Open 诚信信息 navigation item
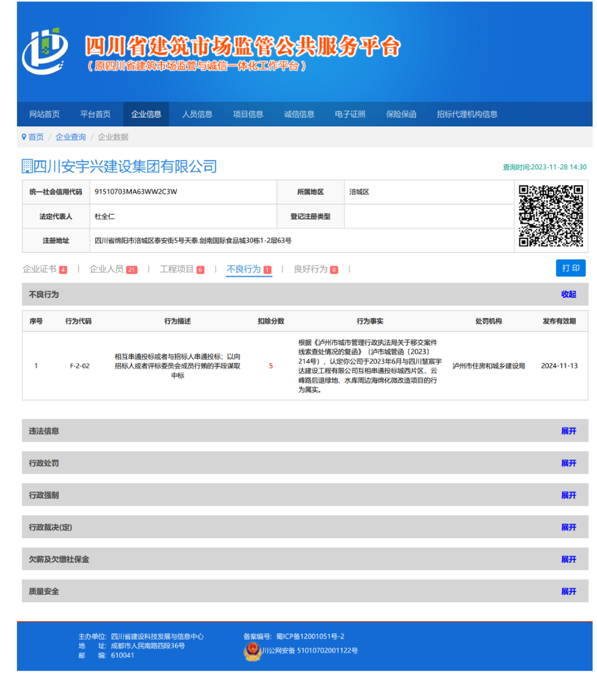597x700 pixels. click(300, 114)
